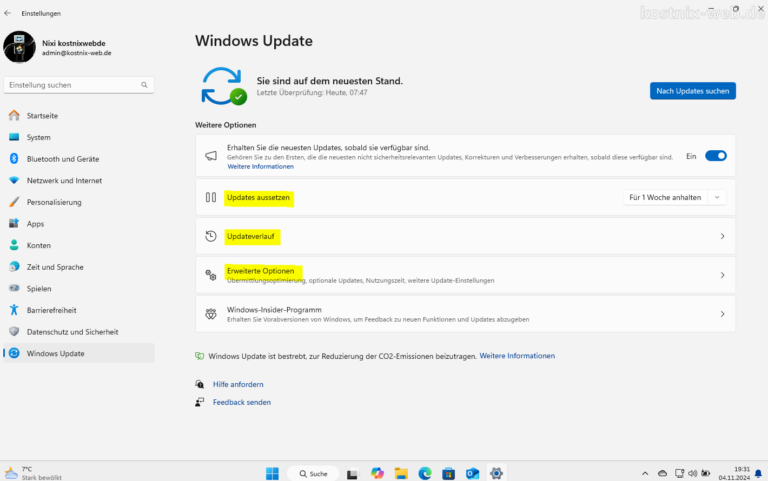Open Outlook from the taskbar
The image size is (768, 481).
pos(472,473)
